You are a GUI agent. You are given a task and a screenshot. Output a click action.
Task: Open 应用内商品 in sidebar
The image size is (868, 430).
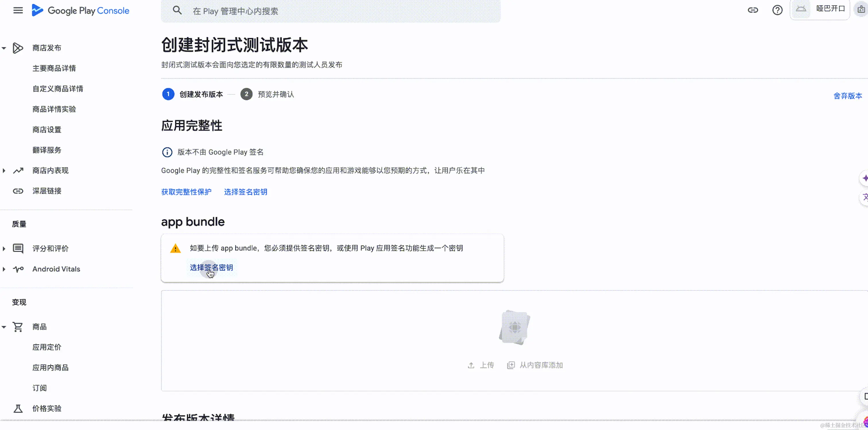point(50,368)
